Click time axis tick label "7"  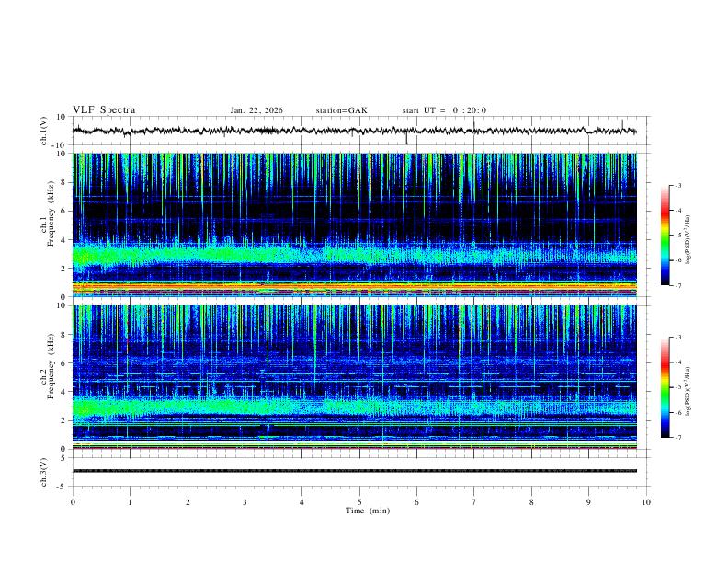pos(474,502)
